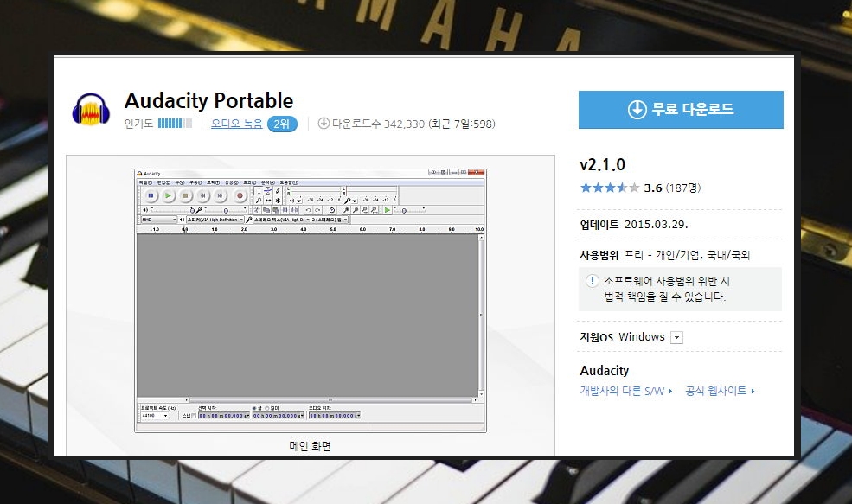Click the Fit Project zoom icon
Screen dimensions: 852x504
click(x=374, y=210)
